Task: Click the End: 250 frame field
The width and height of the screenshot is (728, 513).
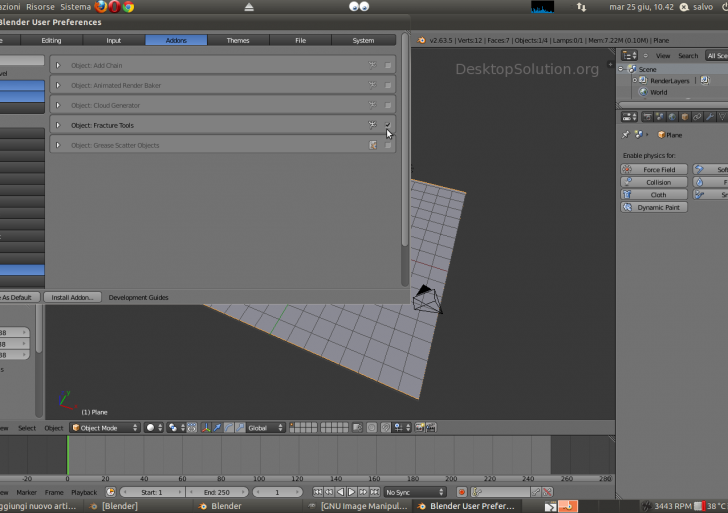Action: coord(216,492)
